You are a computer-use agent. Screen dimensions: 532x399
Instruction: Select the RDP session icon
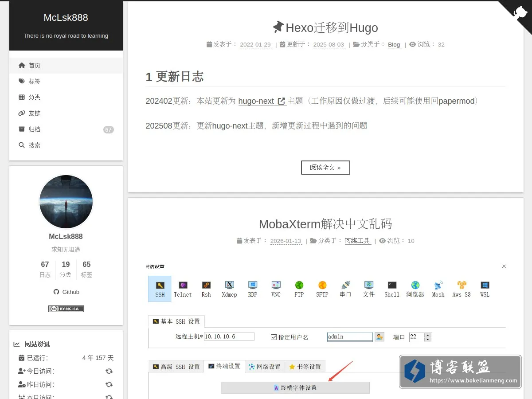tap(253, 289)
